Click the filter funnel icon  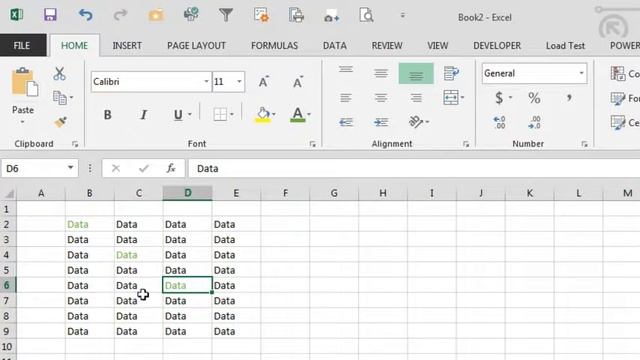pos(226,16)
